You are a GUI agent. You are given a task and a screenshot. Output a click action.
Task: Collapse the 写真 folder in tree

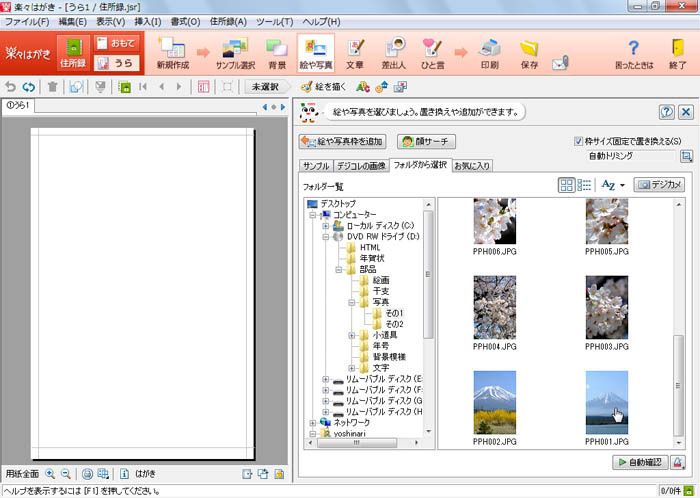(x=351, y=302)
